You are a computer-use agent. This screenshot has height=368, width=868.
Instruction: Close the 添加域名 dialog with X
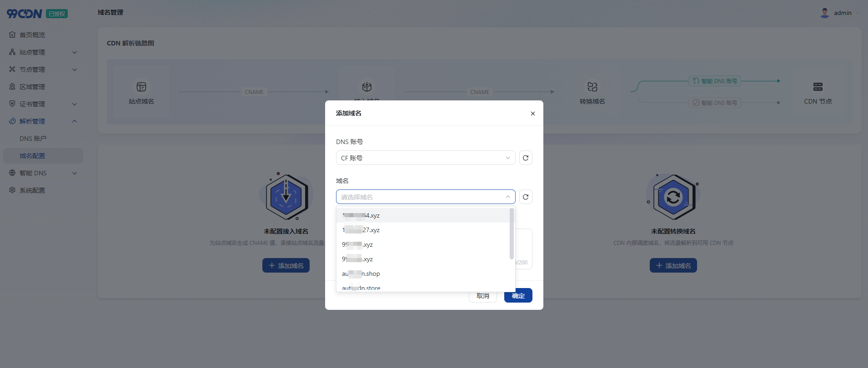click(532, 114)
